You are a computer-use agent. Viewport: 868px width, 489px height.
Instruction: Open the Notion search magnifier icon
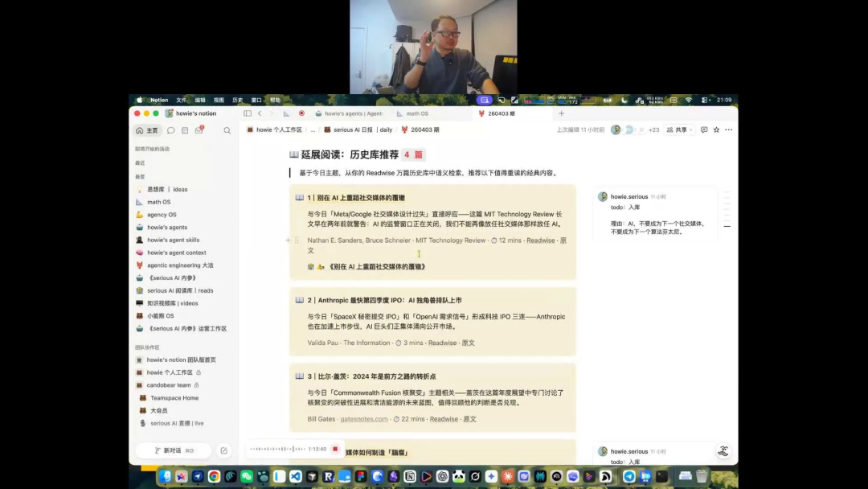tap(227, 131)
